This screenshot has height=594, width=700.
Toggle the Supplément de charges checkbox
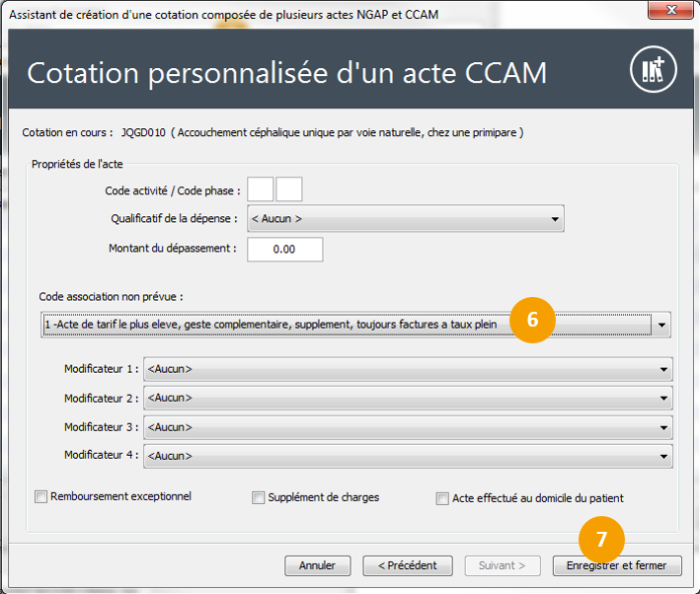tap(259, 498)
